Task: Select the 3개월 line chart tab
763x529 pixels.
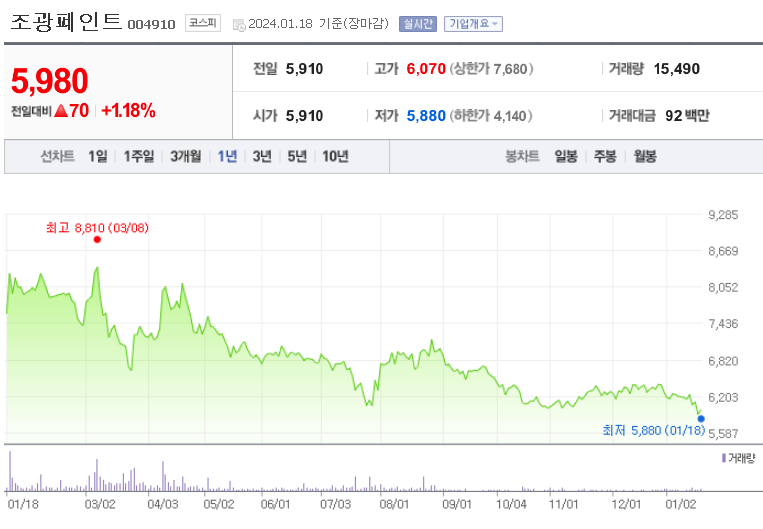Action: (185, 156)
